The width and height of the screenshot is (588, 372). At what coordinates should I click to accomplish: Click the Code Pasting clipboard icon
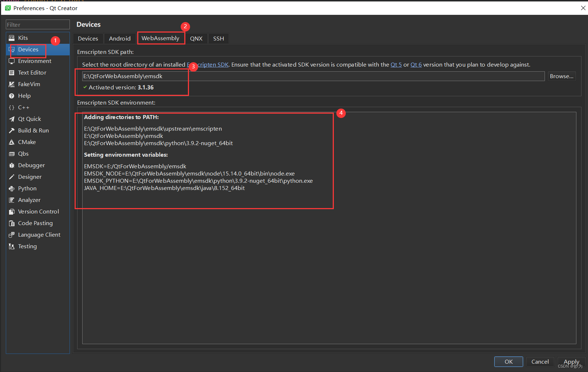point(12,223)
